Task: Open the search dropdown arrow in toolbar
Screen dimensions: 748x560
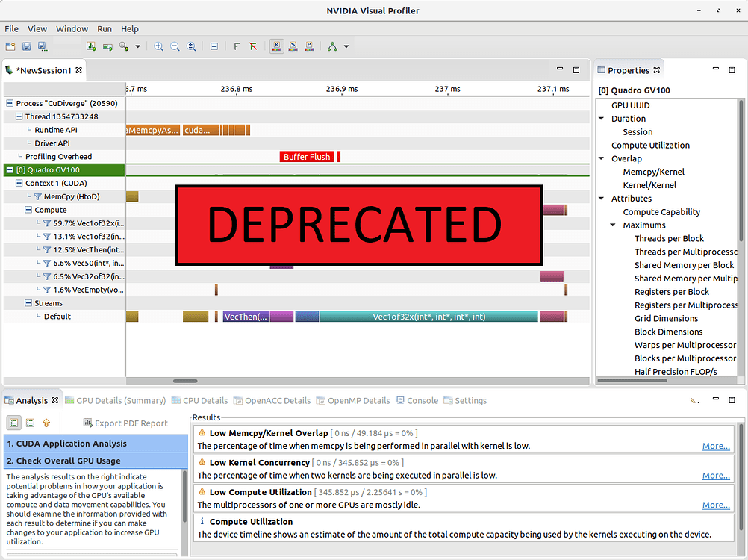Action: (137, 46)
